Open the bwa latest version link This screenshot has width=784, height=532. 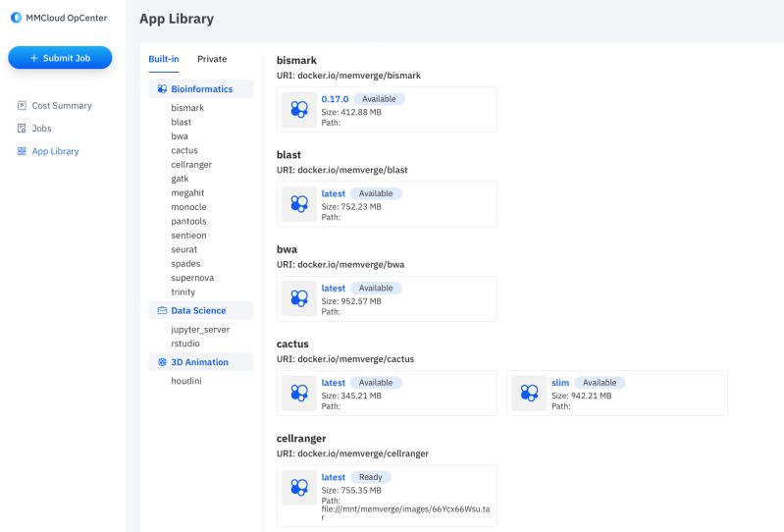tap(333, 288)
